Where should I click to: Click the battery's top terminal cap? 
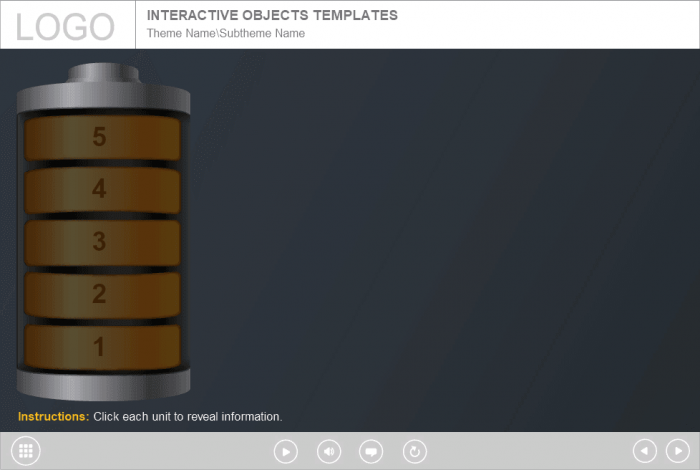[x=103, y=75]
